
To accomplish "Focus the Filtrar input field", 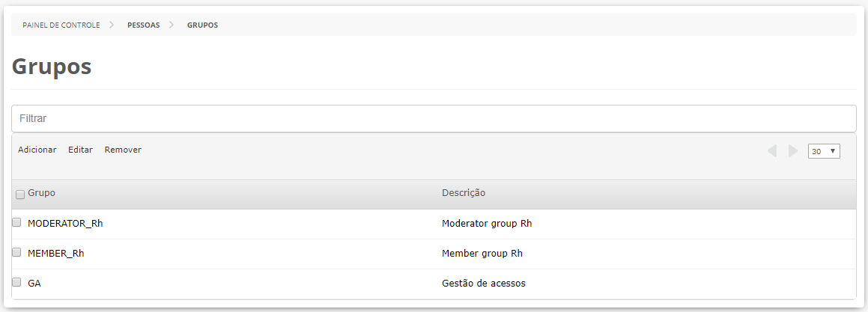I will point(434,118).
